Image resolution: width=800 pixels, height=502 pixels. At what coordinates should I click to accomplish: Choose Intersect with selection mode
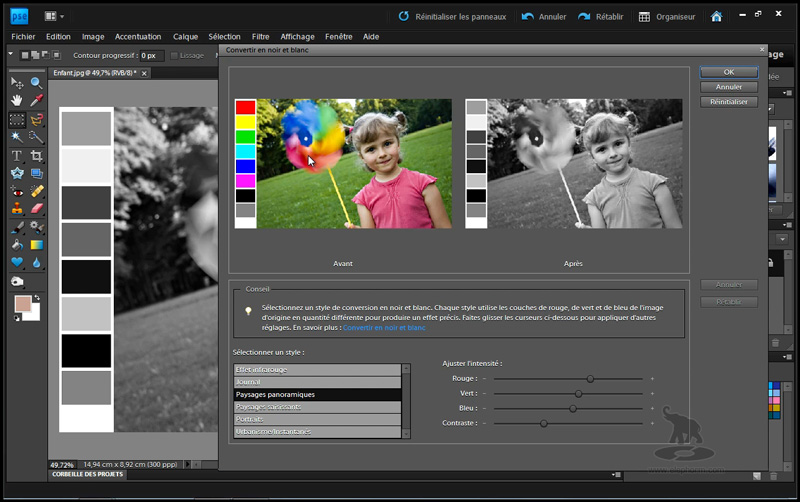57,55
